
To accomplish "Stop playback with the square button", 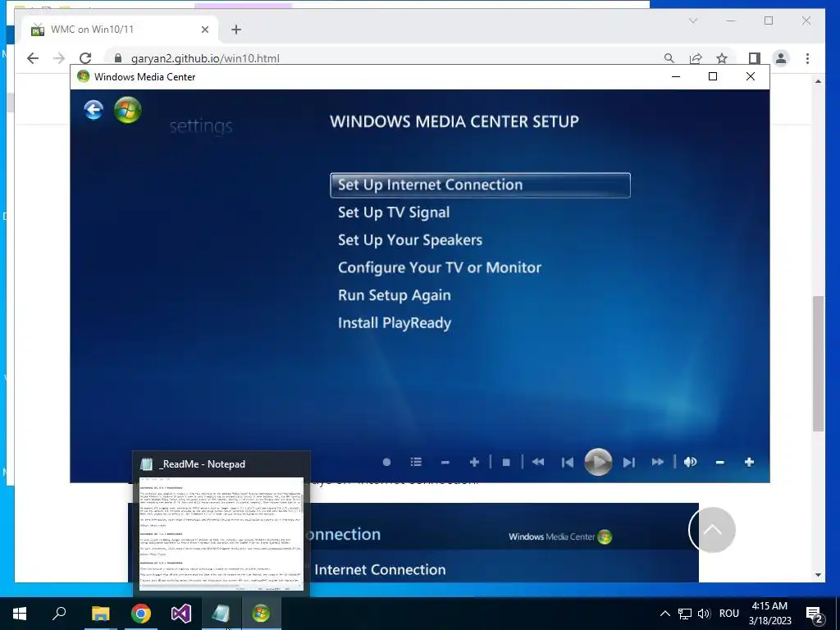I will [506, 463].
